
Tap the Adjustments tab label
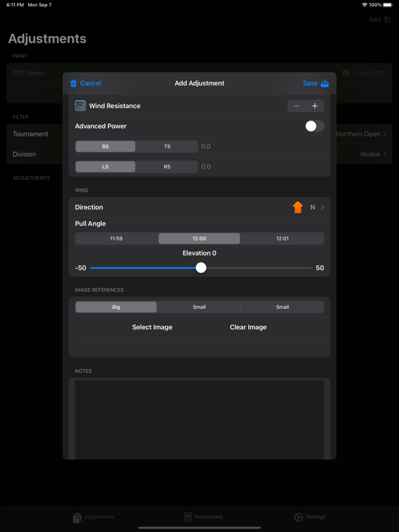[x=99, y=517]
